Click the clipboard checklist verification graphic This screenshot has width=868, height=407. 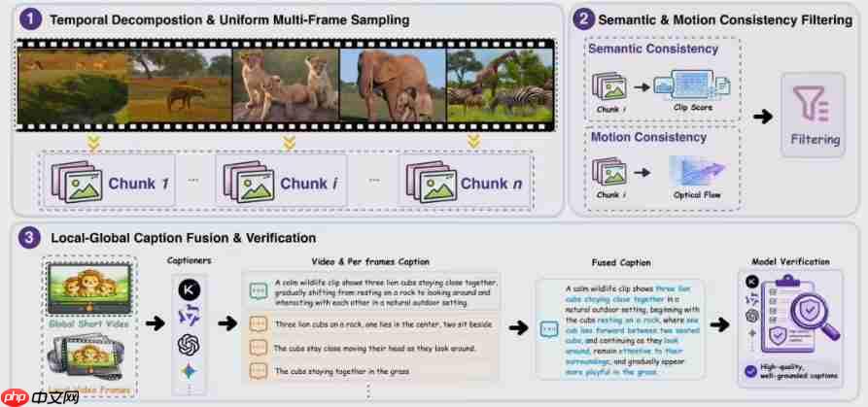pyautogui.click(x=789, y=314)
